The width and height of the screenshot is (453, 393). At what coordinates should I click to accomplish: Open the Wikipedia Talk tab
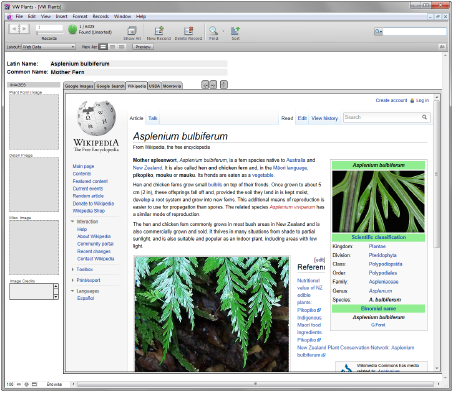153,118
